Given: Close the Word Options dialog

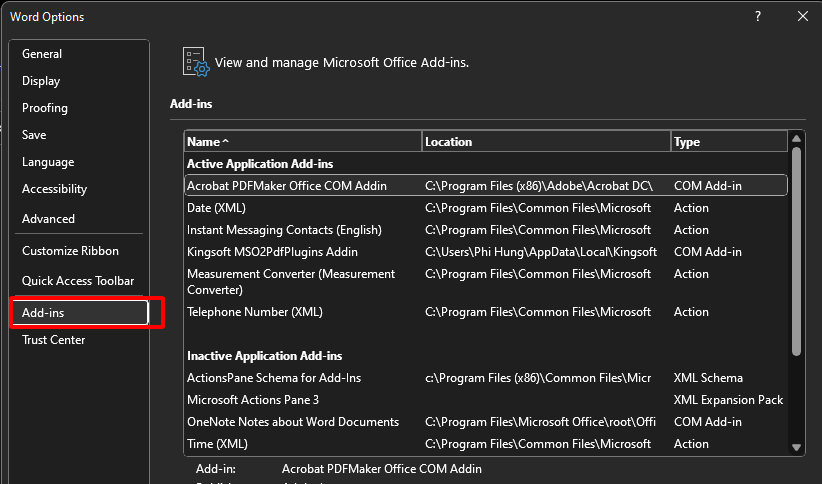Looking at the screenshot, I should pos(802,16).
